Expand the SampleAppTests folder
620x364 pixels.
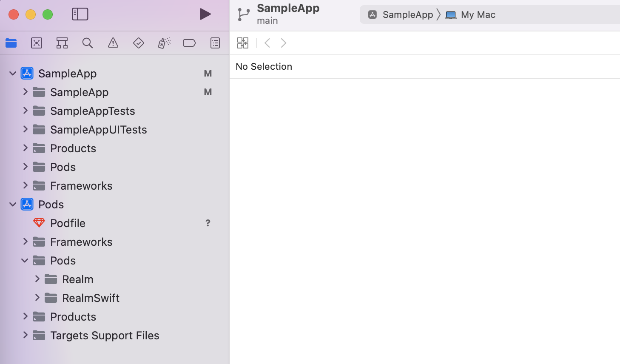[x=26, y=111]
